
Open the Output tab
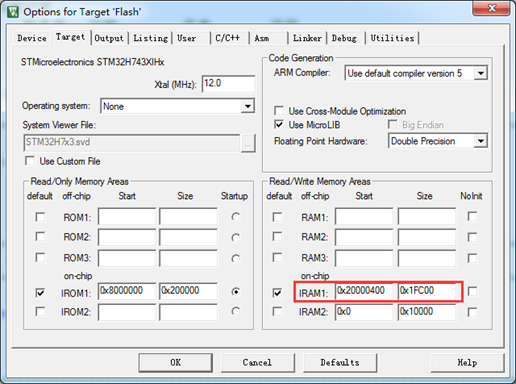point(109,38)
